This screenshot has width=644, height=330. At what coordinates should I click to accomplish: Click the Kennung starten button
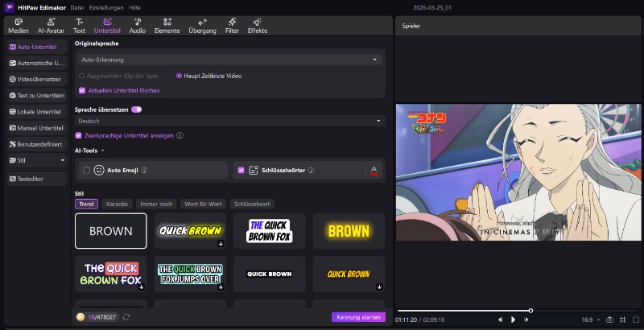[x=358, y=317]
